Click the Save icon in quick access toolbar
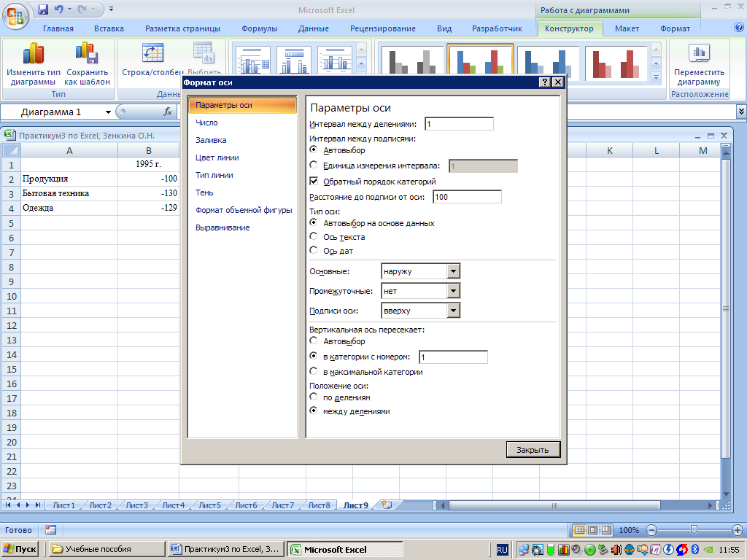Image resolution: width=747 pixels, height=560 pixels. 43,9
